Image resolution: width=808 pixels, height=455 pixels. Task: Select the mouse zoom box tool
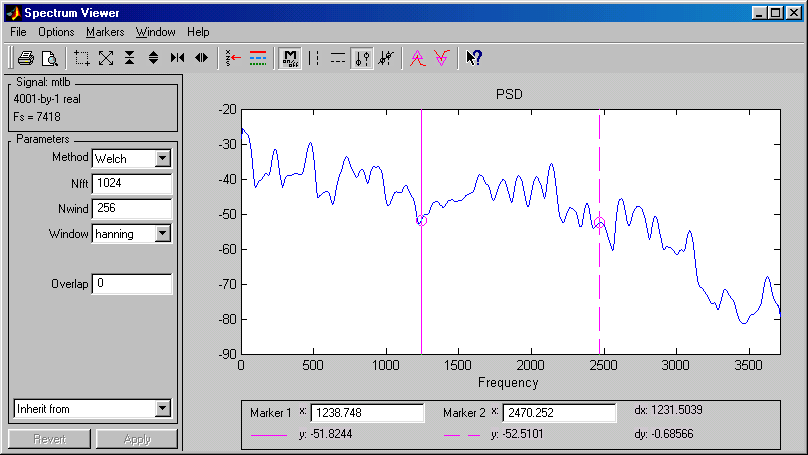coord(82,58)
